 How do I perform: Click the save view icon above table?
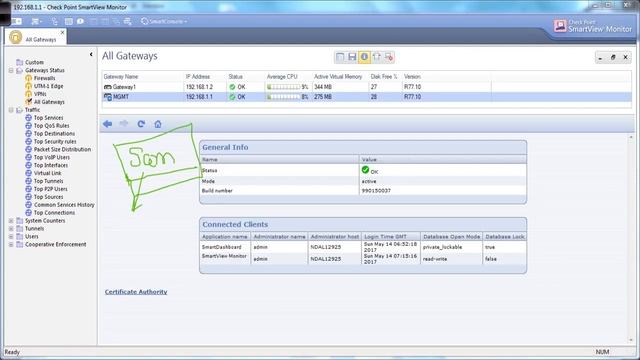(x=352, y=57)
